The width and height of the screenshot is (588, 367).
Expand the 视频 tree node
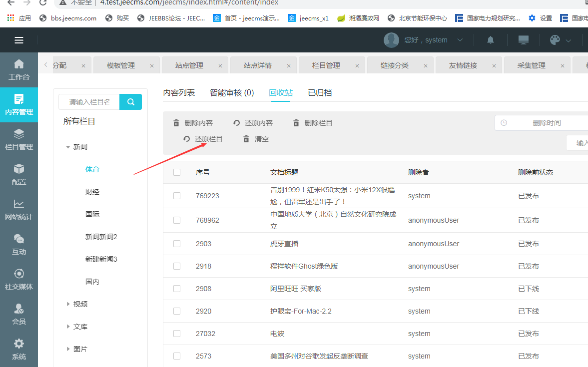click(68, 304)
